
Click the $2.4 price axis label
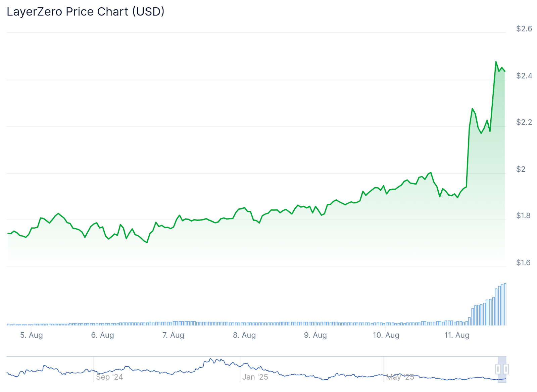coord(524,76)
